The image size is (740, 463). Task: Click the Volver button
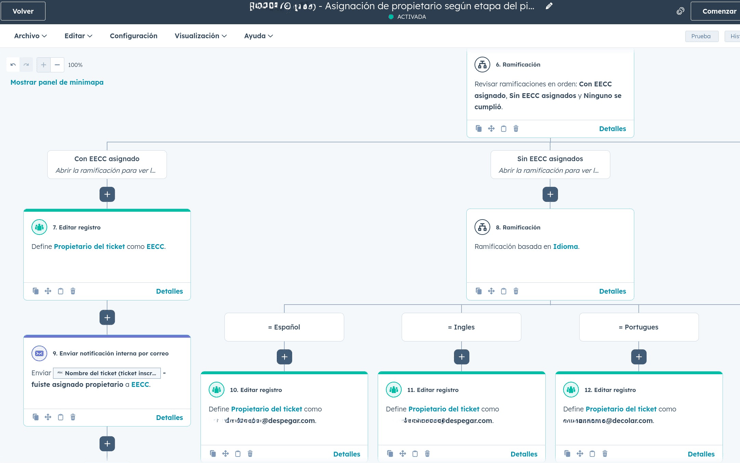[23, 11]
